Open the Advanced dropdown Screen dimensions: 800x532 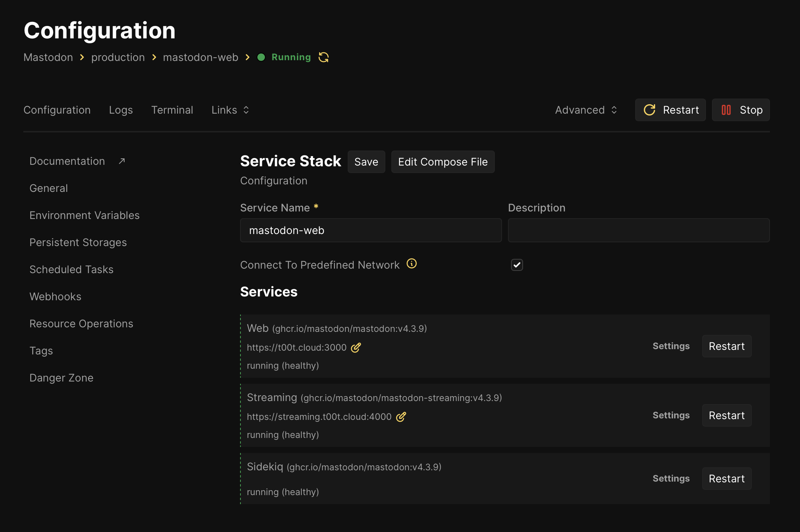(x=586, y=110)
